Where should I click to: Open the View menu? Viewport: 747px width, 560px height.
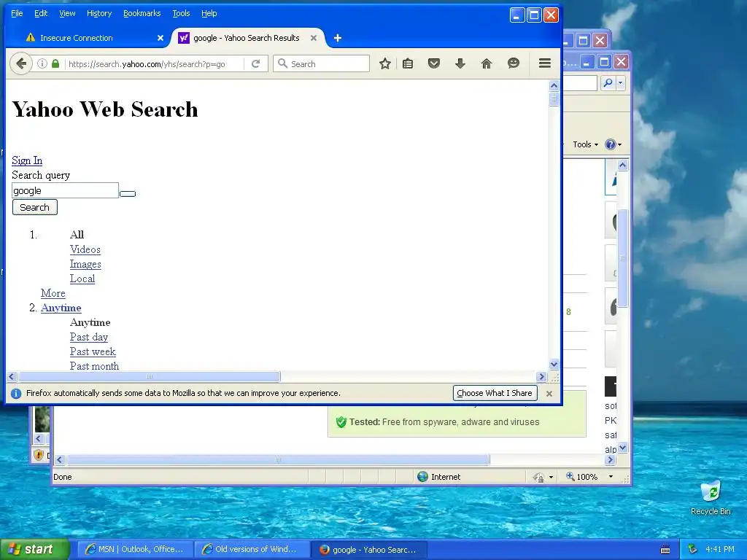coord(67,13)
